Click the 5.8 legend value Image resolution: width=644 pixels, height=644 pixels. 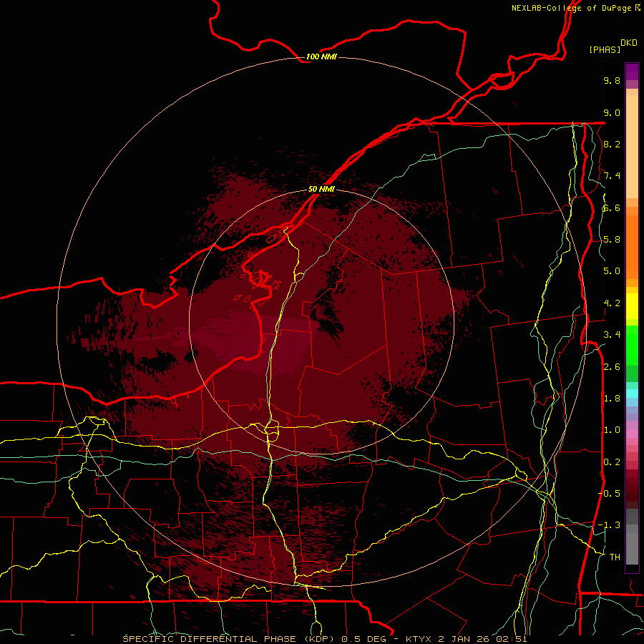point(612,240)
